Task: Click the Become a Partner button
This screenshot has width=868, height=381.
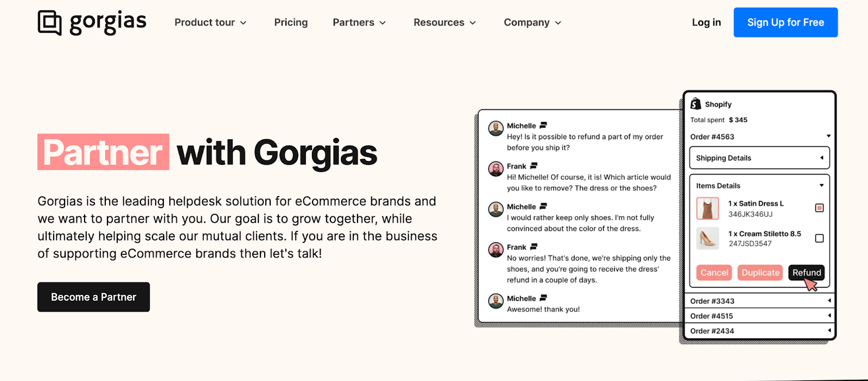Action: click(93, 297)
